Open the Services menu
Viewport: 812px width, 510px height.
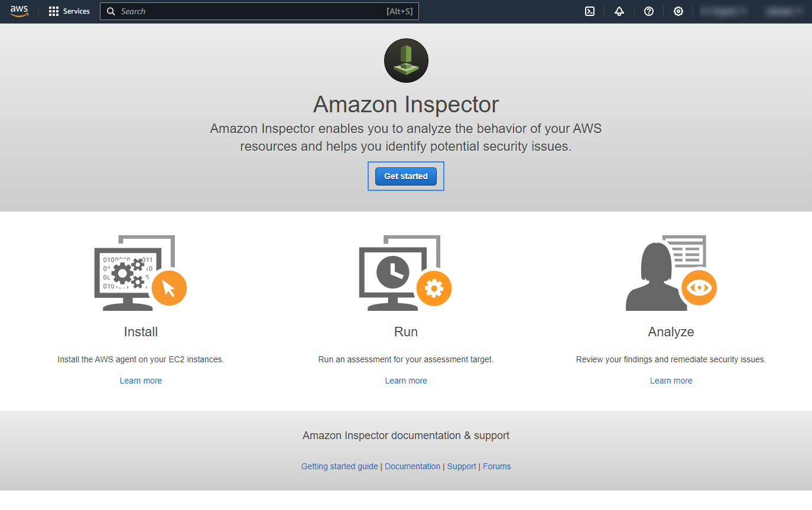pos(70,11)
